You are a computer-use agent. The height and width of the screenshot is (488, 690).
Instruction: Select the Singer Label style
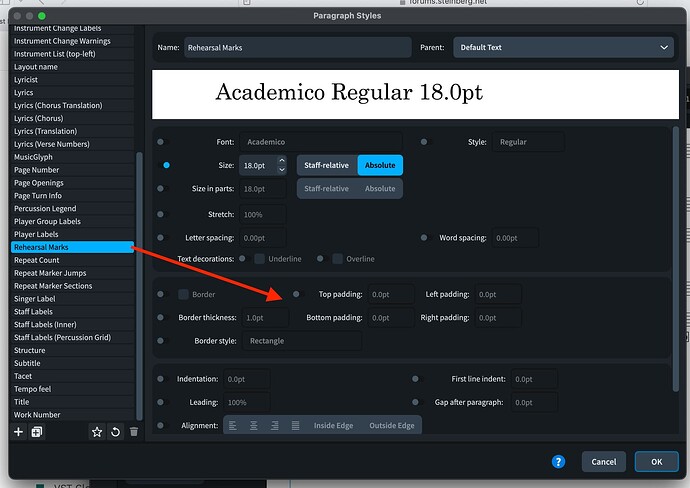(72, 299)
